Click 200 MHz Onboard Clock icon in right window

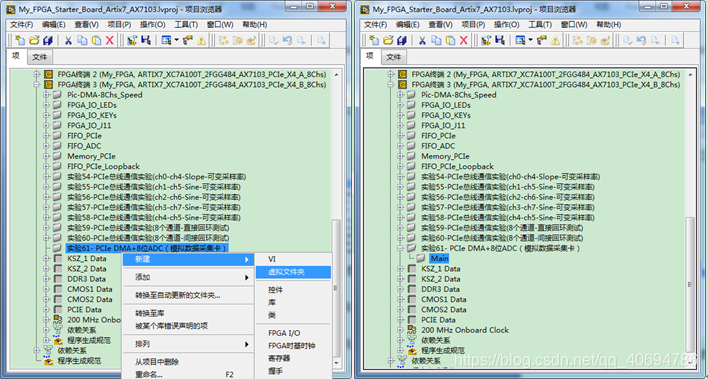pos(412,330)
